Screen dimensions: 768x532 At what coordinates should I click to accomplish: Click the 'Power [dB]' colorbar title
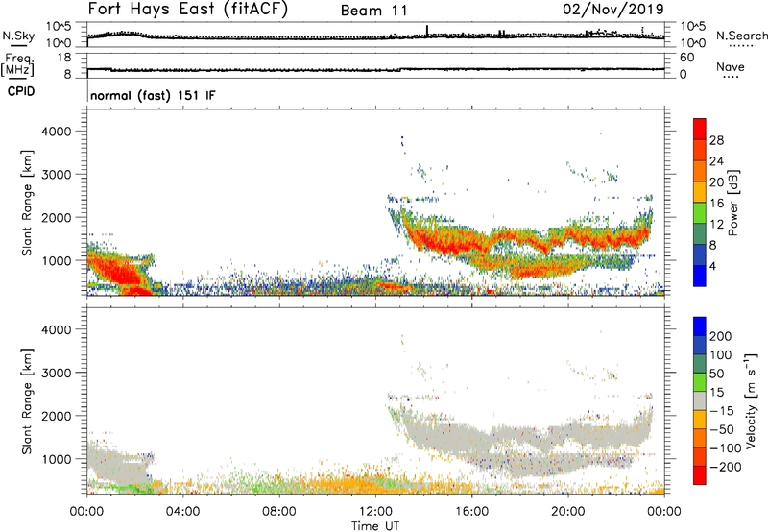pyautogui.click(x=732, y=203)
